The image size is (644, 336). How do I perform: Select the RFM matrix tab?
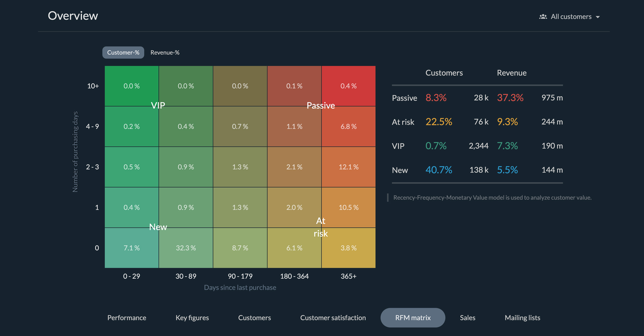[x=412, y=318]
